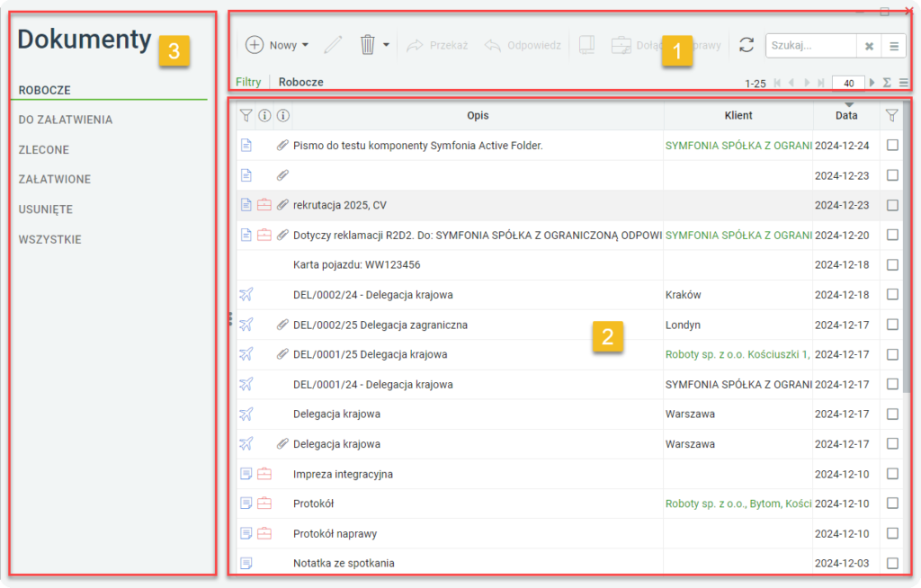Image resolution: width=921 pixels, height=588 pixels.
Task: Check the Protokół naprawy row checkbox
Action: pyautogui.click(x=892, y=533)
